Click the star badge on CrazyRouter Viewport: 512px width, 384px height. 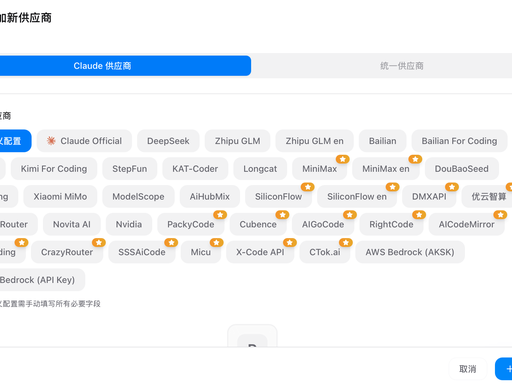[x=99, y=242]
